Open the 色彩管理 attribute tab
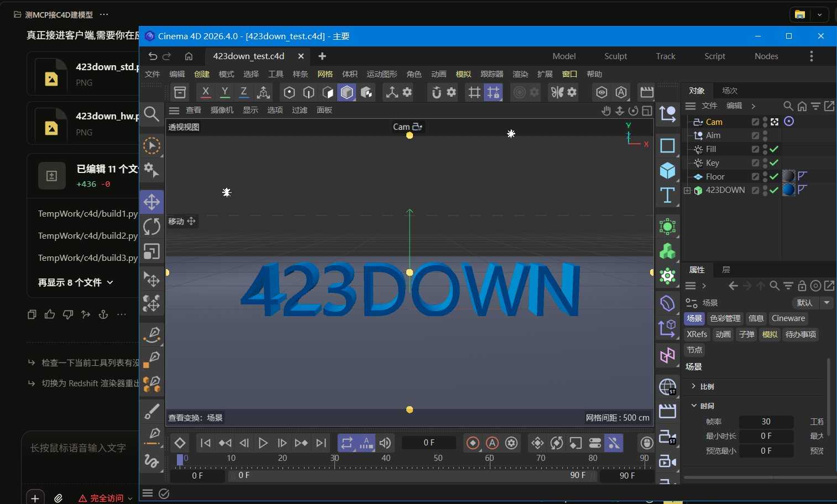 725,318
